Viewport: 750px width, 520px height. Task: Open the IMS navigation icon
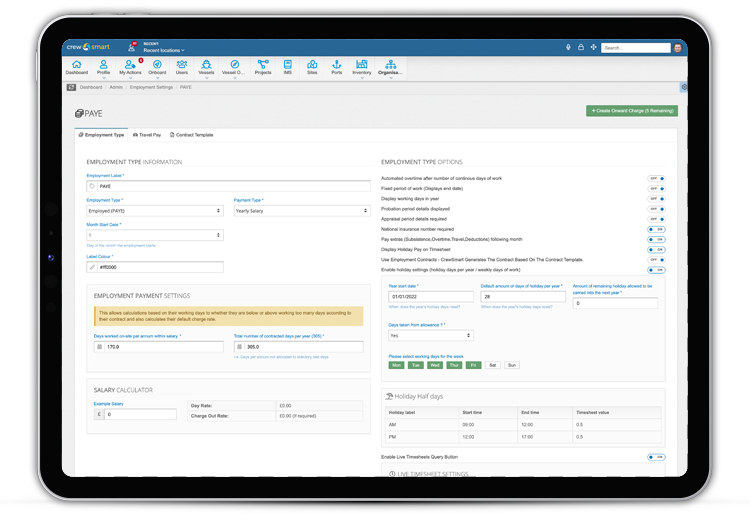click(288, 66)
